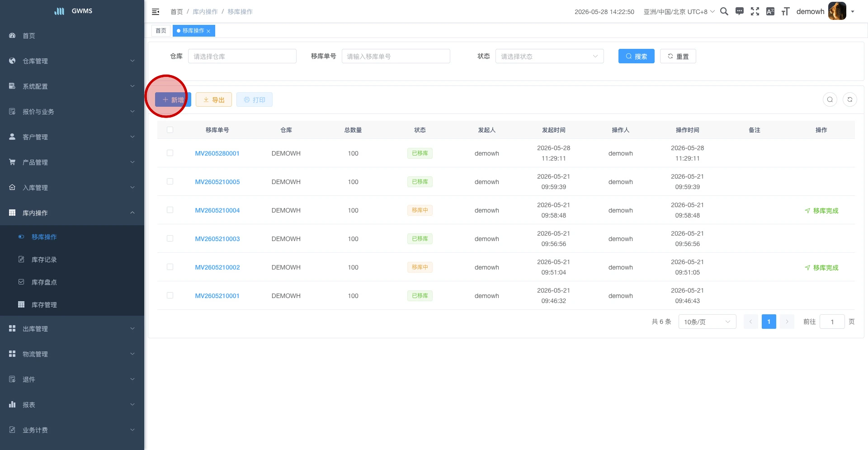Go to previous page arrow

(750, 322)
